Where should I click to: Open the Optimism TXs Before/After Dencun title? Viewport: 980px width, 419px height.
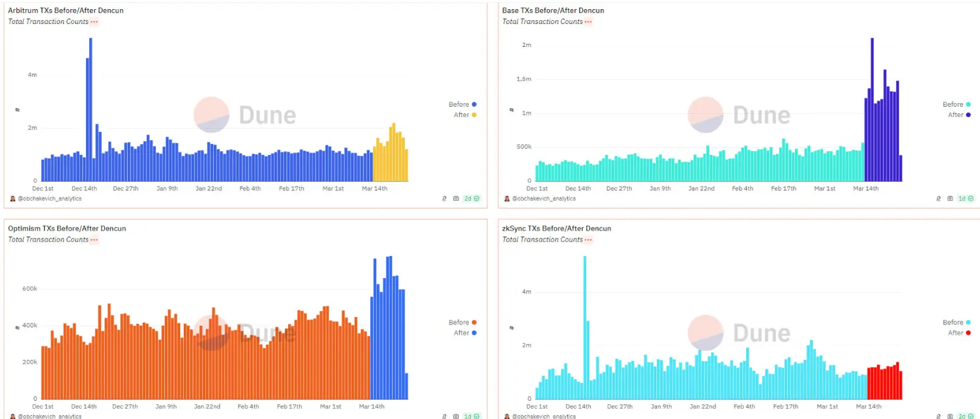[67, 229]
